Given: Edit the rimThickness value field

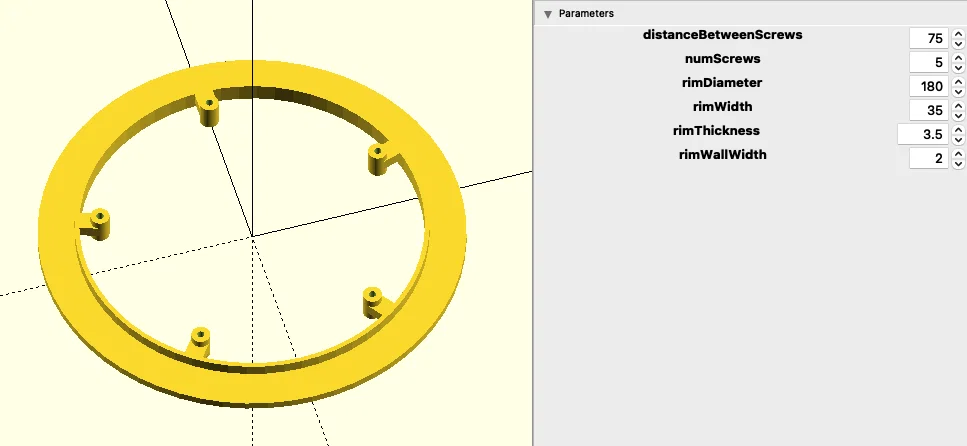Looking at the screenshot, I should tap(923, 134).
